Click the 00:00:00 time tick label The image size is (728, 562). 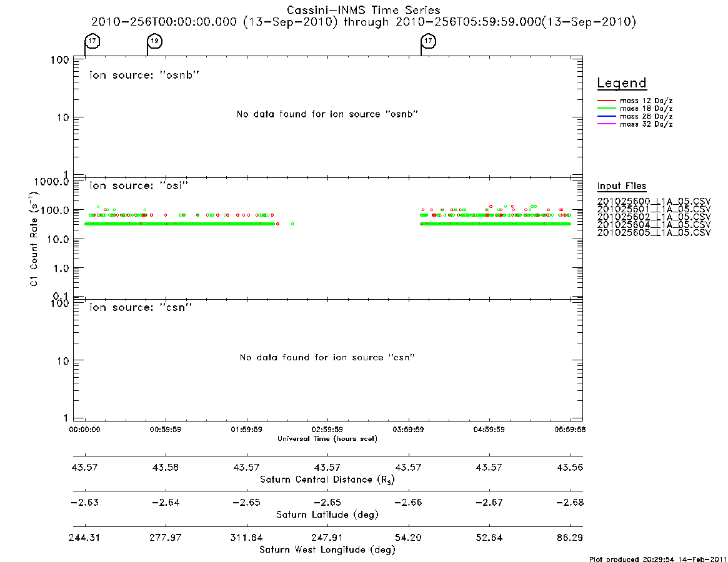point(84,430)
